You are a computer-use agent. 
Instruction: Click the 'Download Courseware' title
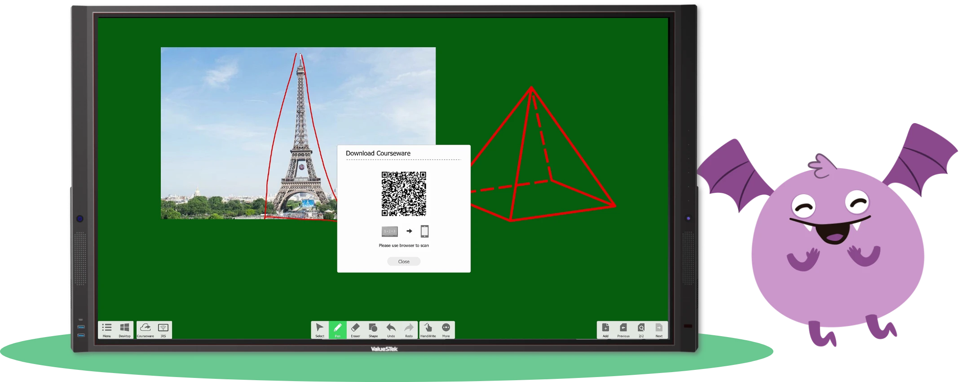tap(378, 153)
